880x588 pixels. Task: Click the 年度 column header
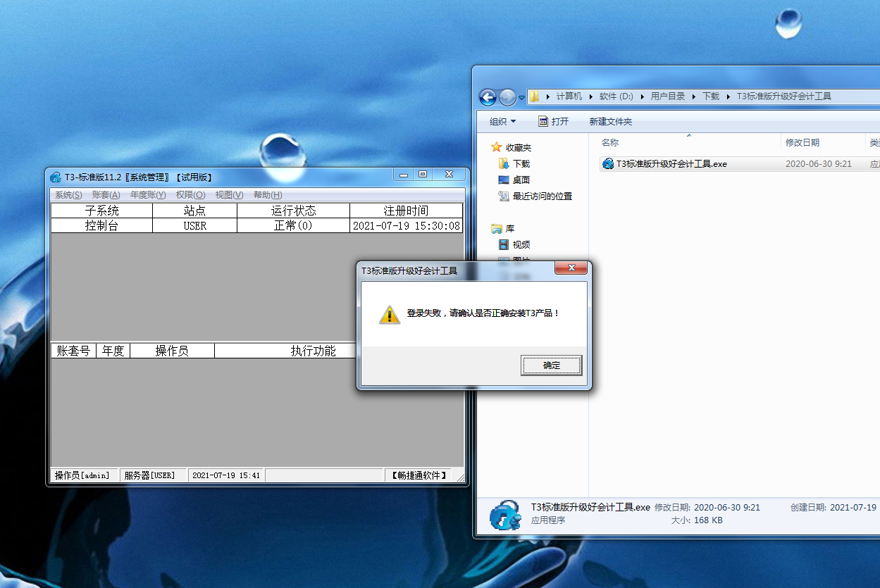pyautogui.click(x=113, y=351)
